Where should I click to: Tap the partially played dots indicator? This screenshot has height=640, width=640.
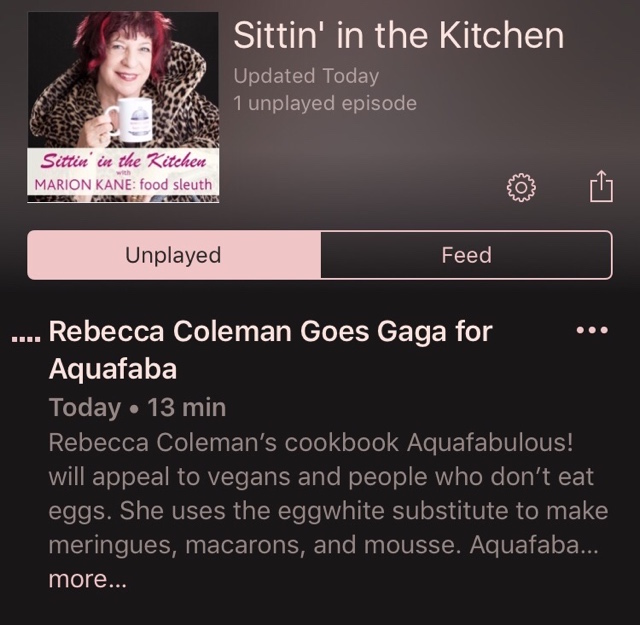(26, 338)
